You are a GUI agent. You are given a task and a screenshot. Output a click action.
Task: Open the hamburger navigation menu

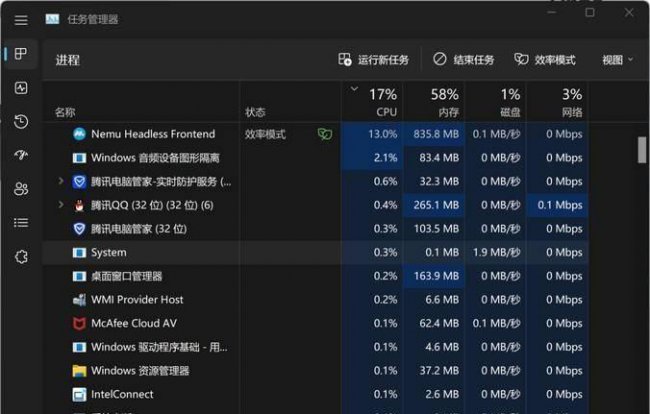(21, 20)
